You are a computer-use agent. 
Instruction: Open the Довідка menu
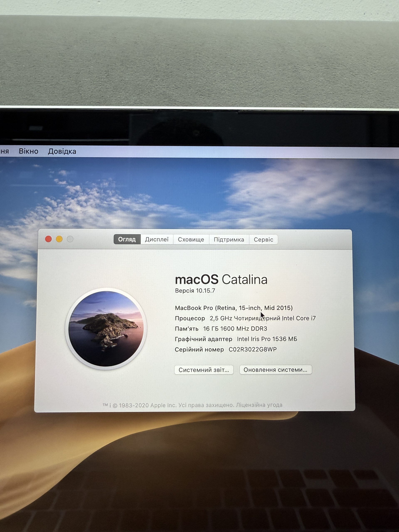[62, 151]
